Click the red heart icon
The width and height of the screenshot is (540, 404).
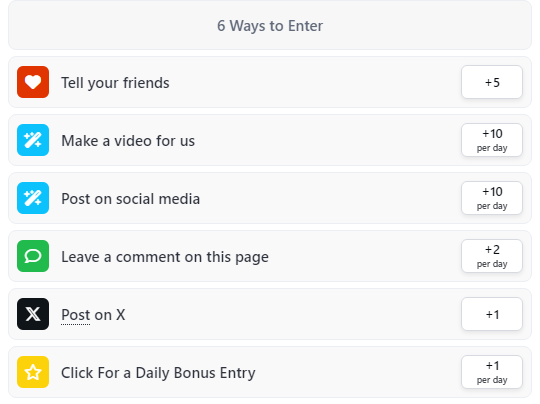pos(33,82)
